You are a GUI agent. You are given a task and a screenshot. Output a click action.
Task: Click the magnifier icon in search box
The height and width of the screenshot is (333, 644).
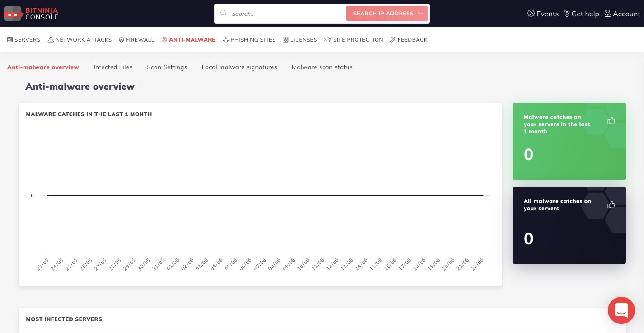[223, 13]
